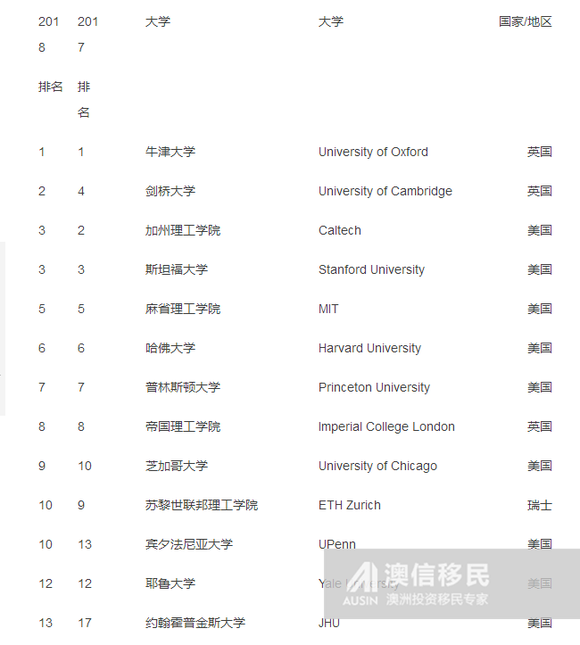Click 'Imperial College London' cell
Viewport: 580px width, 645px height.
387,427
